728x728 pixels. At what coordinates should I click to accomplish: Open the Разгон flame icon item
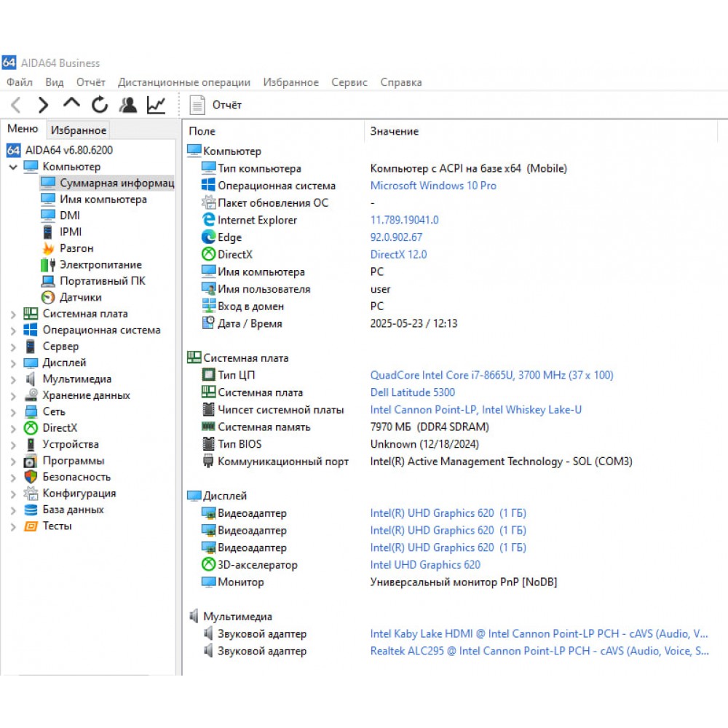pos(48,248)
